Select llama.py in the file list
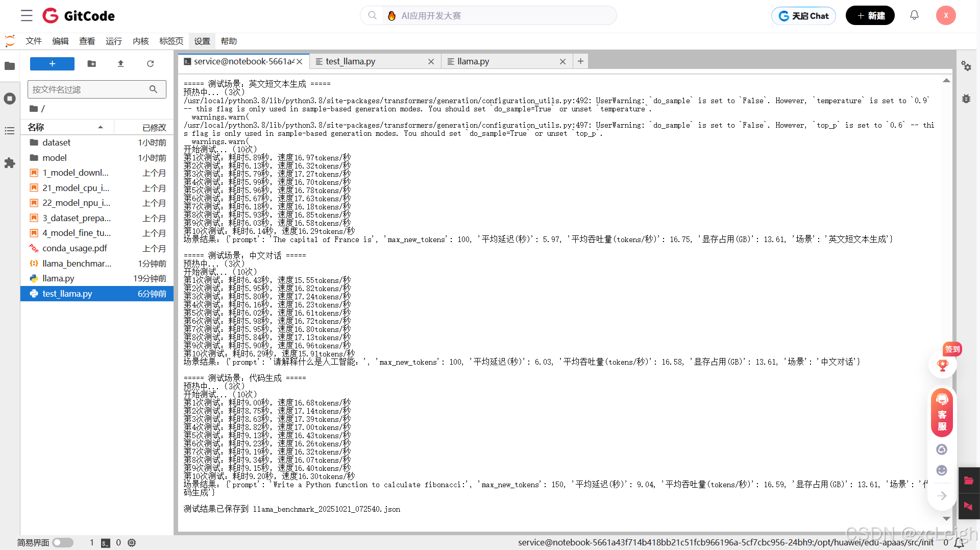Screen dimensions: 980x550 (97, 278)
